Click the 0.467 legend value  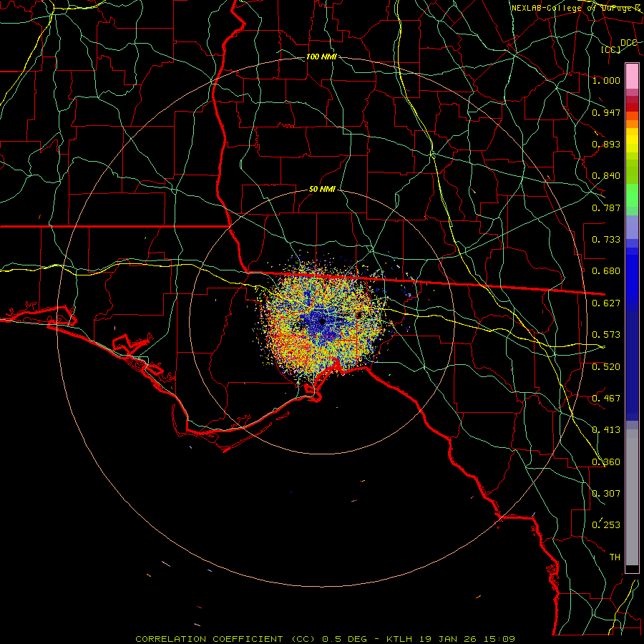tap(606, 399)
